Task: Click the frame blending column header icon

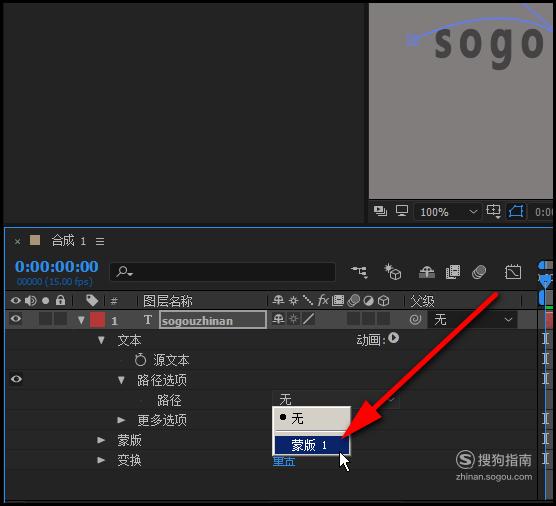Action: tap(338, 301)
